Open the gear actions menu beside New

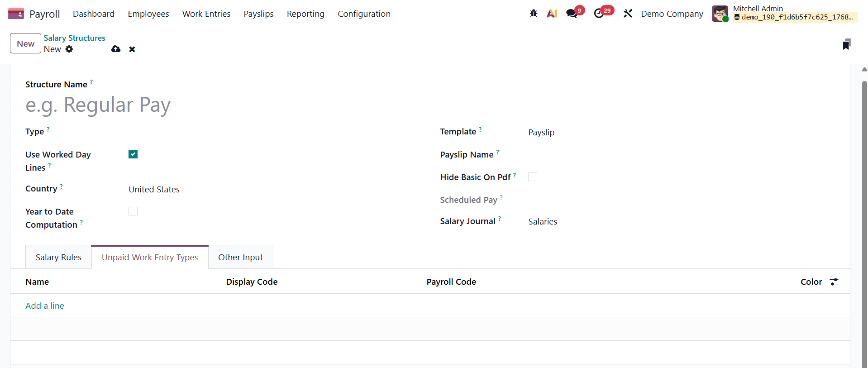(69, 49)
